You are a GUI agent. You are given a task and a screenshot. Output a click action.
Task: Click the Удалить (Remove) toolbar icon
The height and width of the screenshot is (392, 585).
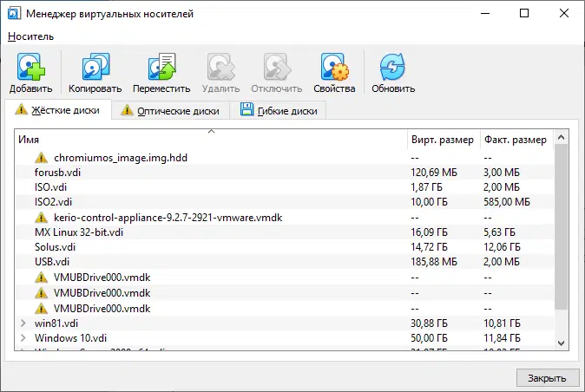point(220,68)
